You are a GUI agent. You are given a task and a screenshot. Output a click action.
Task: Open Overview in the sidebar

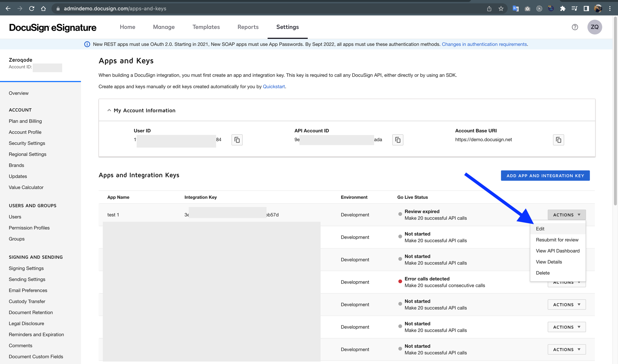tap(19, 93)
